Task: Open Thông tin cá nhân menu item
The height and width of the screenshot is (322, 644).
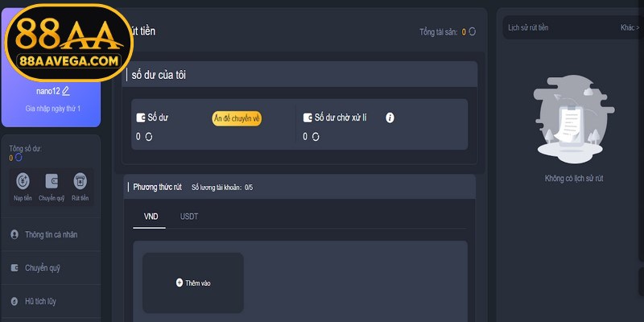Action: pos(52,234)
